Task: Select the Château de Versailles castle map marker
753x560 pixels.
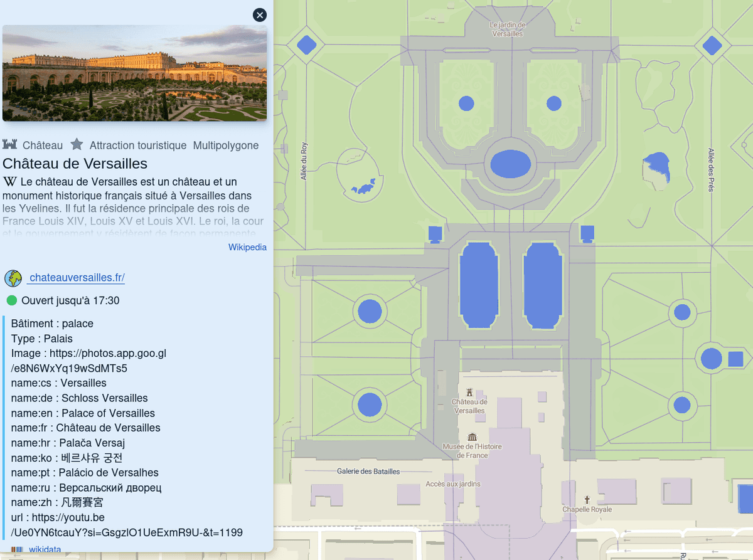Action: [469, 391]
